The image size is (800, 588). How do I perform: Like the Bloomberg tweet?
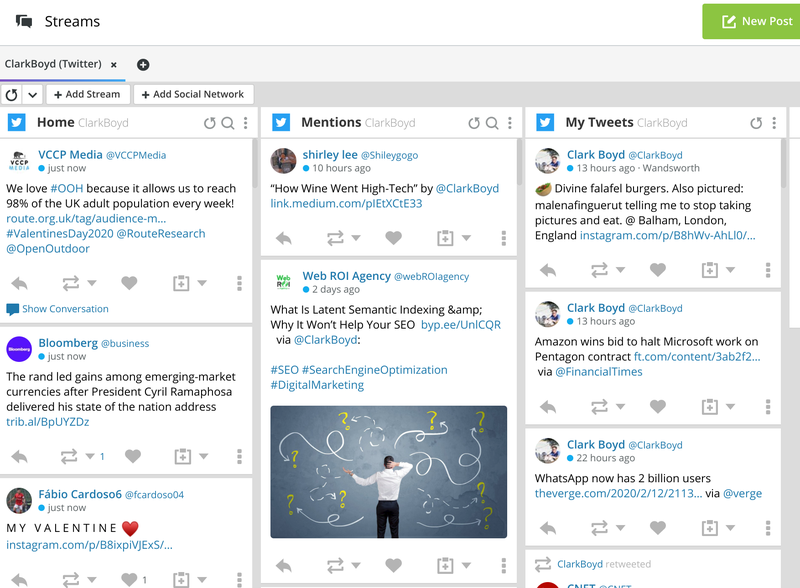[x=133, y=456]
